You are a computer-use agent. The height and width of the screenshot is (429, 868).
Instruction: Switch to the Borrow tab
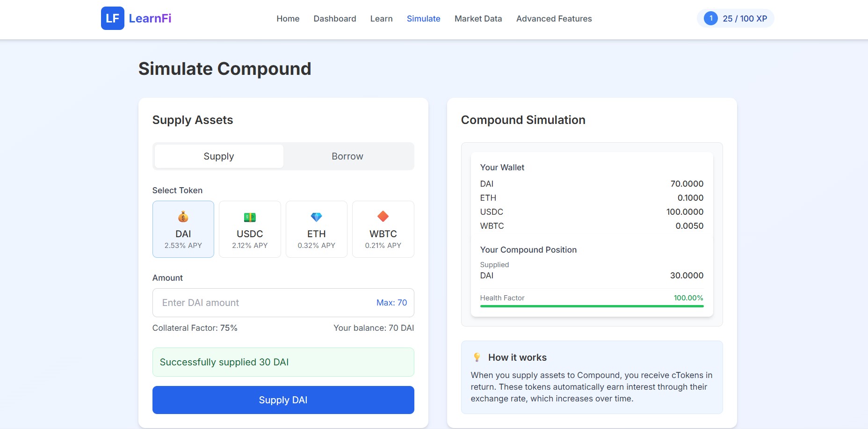347,156
